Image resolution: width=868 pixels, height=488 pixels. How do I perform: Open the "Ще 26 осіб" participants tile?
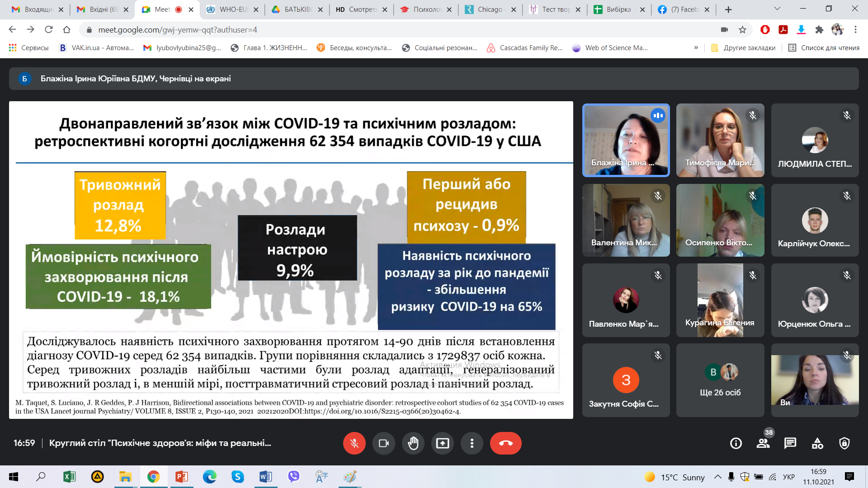pos(720,380)
